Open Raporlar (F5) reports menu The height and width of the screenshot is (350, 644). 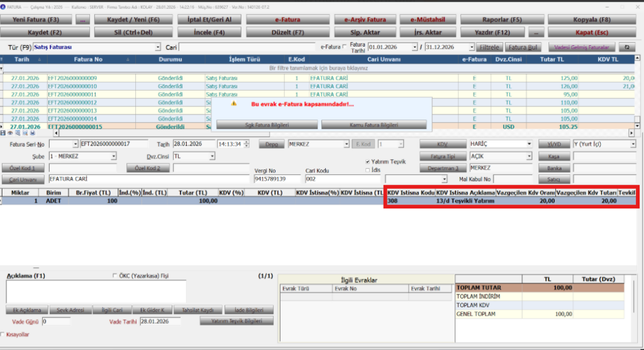point(502,20)
